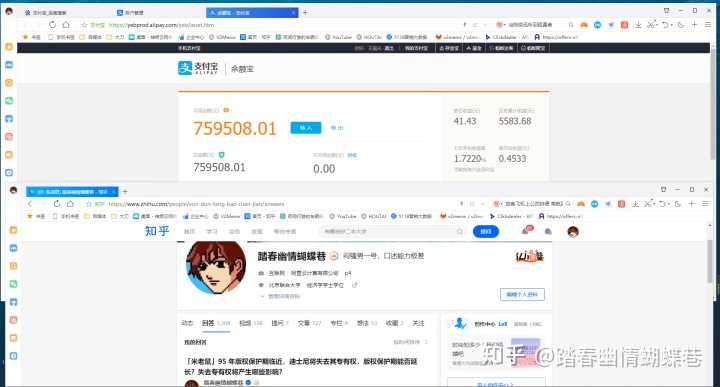
Task: Bookmark the Alipay page with star icon
Action: point(84,25)
